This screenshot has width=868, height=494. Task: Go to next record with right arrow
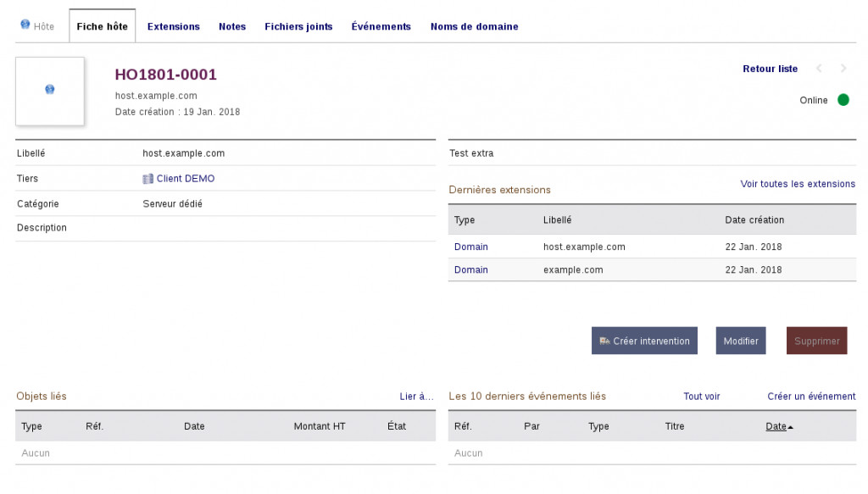tap(843, 69)
